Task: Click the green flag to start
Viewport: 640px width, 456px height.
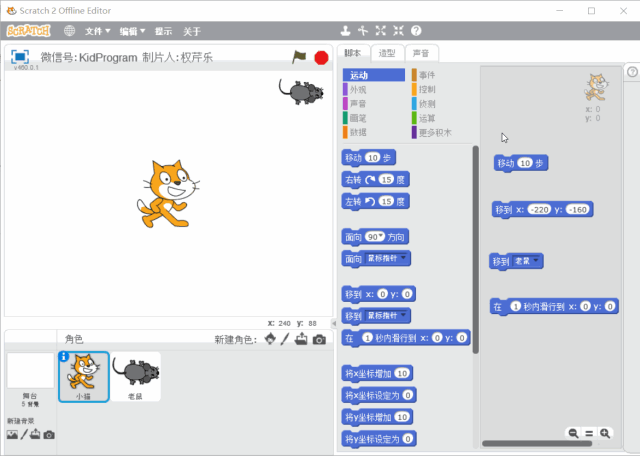Action: 299,57
